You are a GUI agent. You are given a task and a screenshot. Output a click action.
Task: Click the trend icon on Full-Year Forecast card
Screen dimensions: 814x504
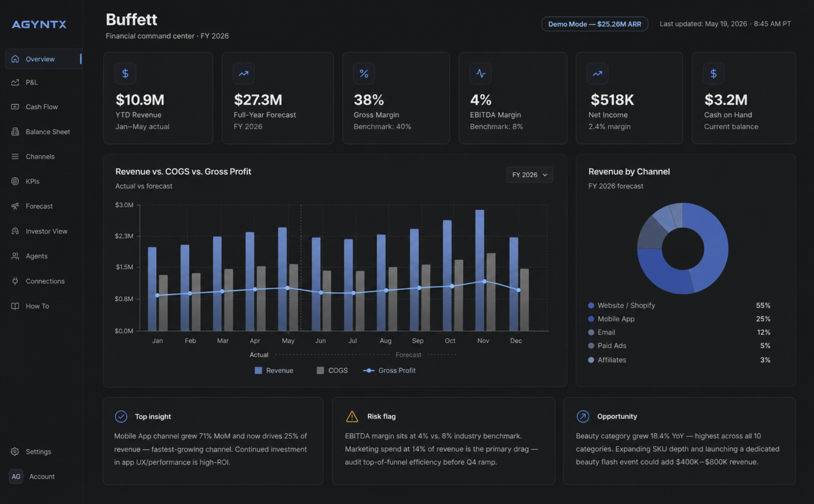pyautogui.click(x=244, y=74)
